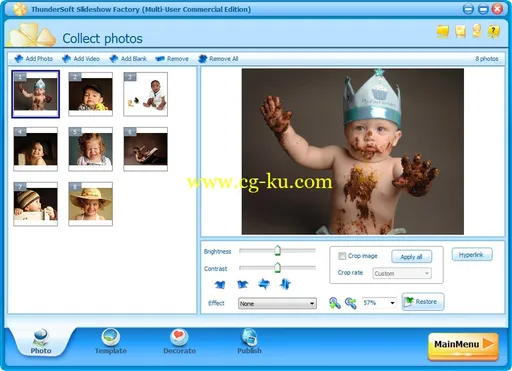Screen dimensions: 512x371
Task: Open the Crop rate Custom dropdown
Action: pos(402,273)
